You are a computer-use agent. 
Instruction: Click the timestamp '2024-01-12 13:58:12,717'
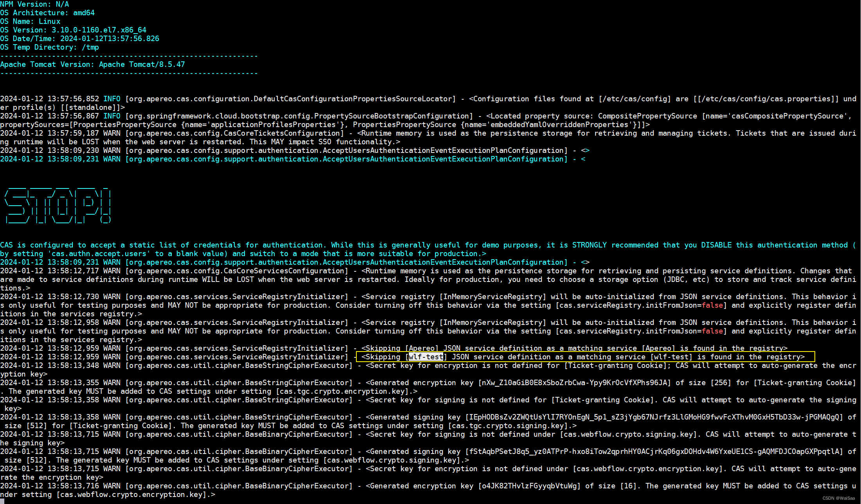coord(50,271)
